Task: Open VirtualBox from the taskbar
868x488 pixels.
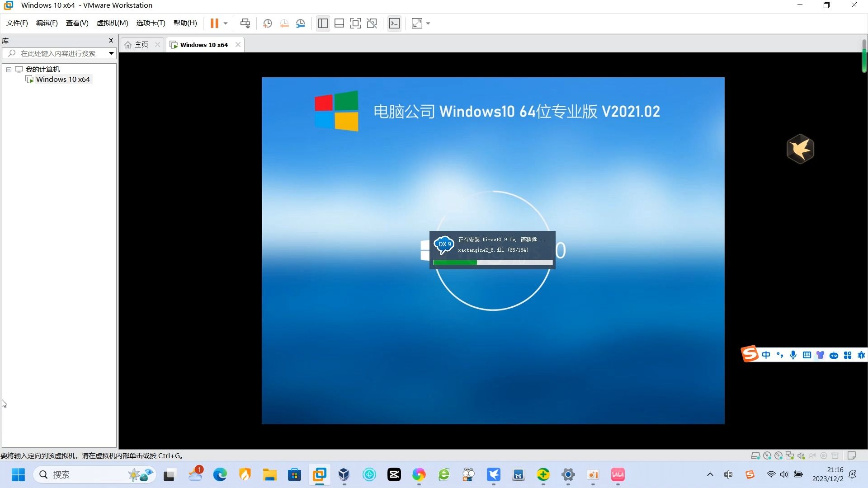Action: click(x=344, y=474)
